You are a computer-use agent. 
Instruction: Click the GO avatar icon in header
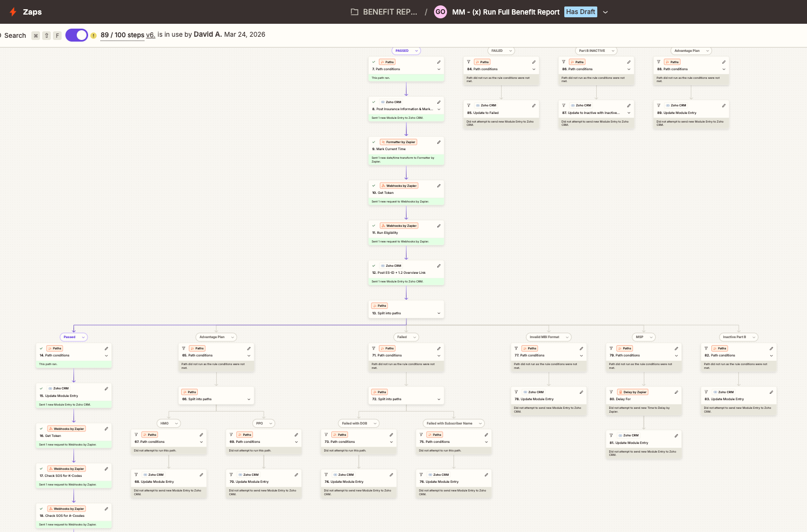[x=441, y=12]
